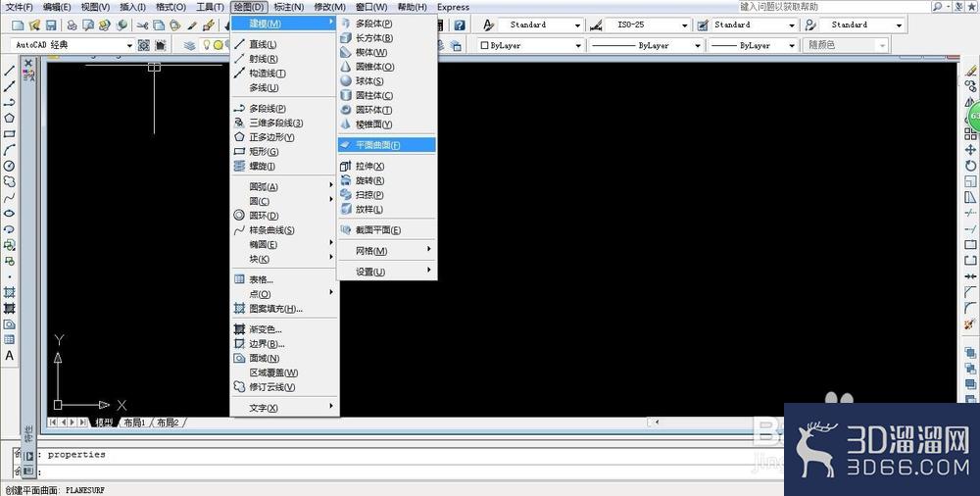Choose 拉伸(X) extrude from the submenu
The image size is (980, 496).
tap(386, 167)
